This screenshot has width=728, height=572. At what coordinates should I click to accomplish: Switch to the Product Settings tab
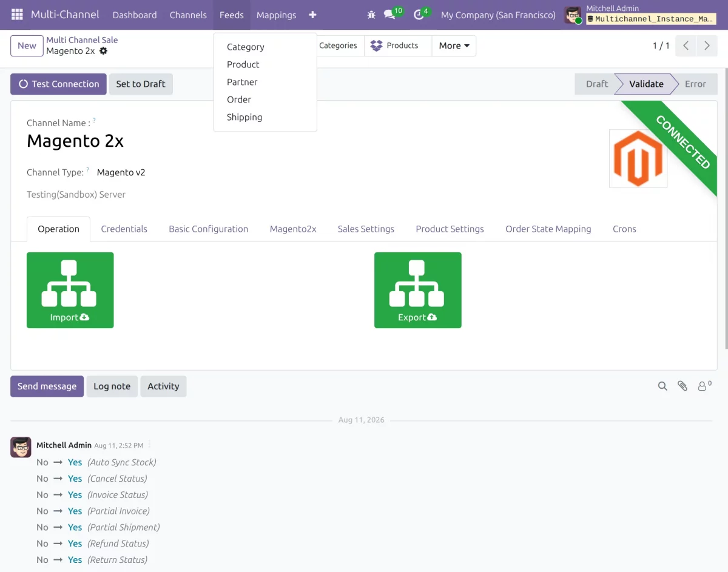(450, 229)
